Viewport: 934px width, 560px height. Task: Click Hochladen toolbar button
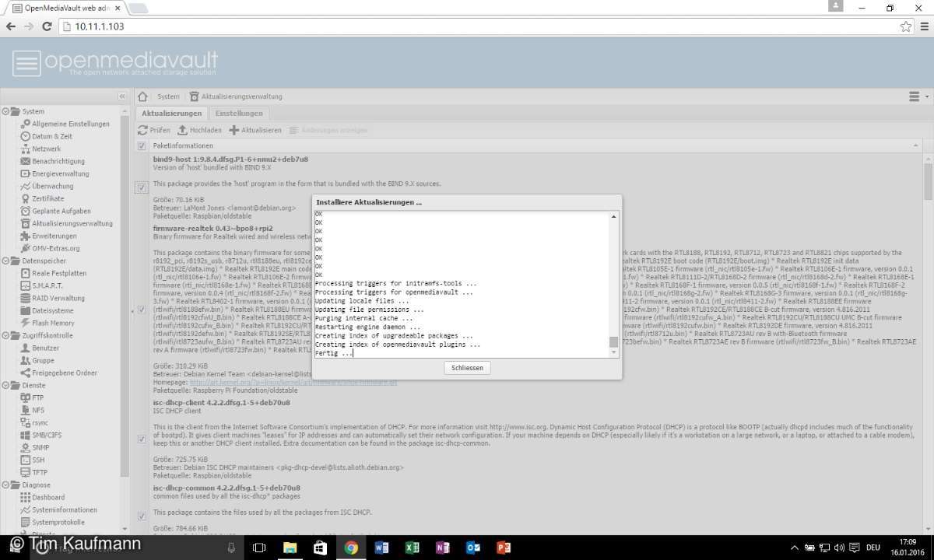(x=199, y=130)
